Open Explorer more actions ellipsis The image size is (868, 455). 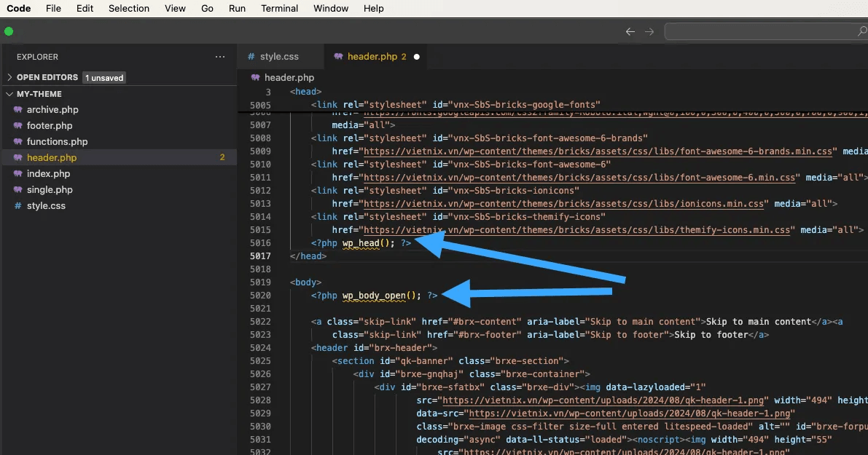220,56
